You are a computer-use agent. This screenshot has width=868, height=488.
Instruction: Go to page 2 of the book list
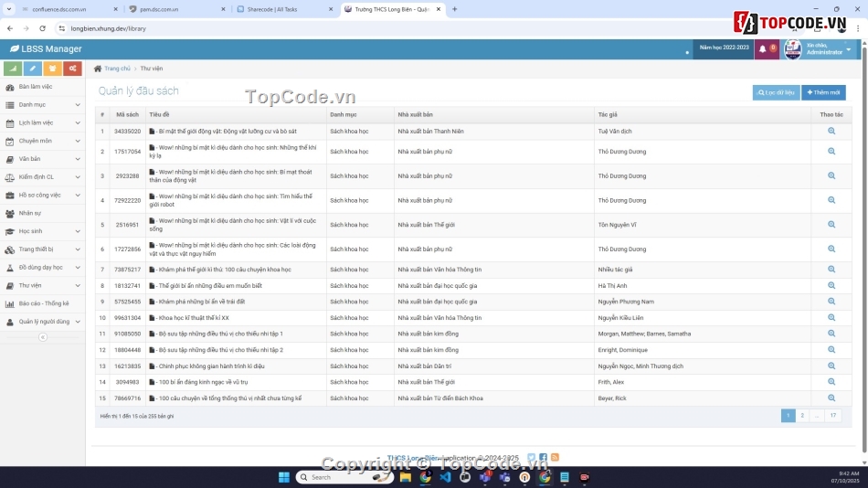pyautogui.click(x=802, y=416)
